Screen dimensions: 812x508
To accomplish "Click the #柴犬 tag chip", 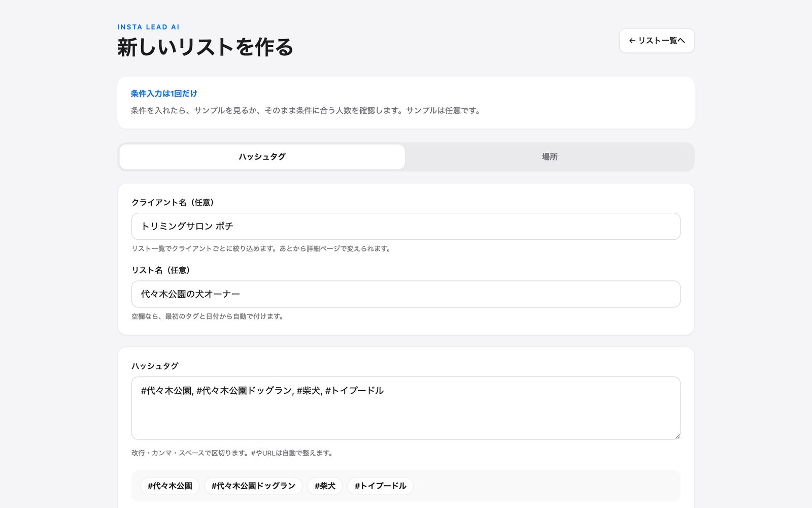I will pos(325,486).
